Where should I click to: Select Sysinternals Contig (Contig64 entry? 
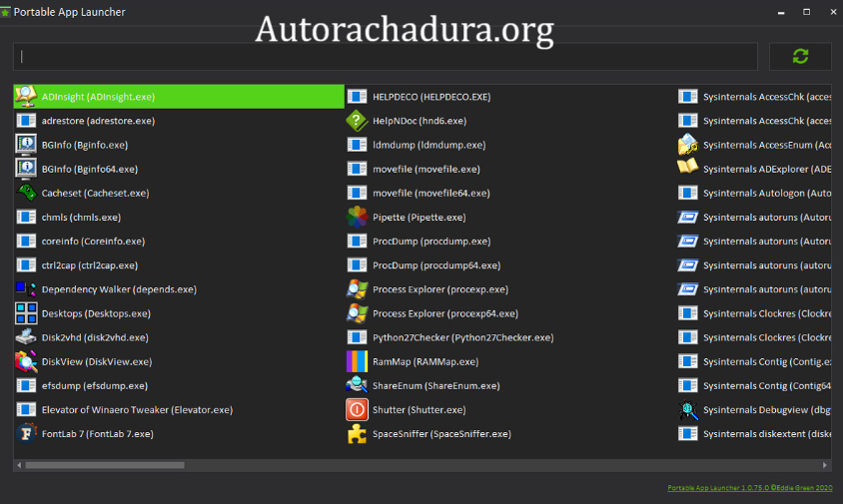point(754,385)
